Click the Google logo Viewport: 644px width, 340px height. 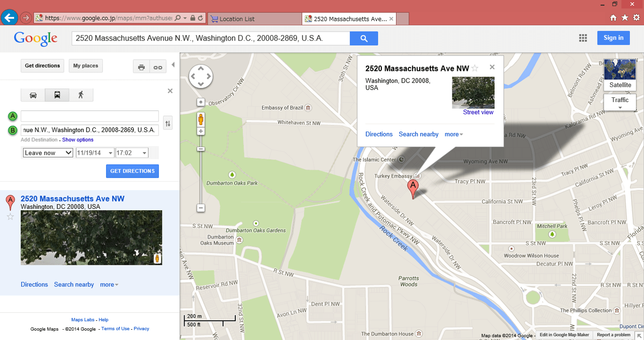coord(36,39)
